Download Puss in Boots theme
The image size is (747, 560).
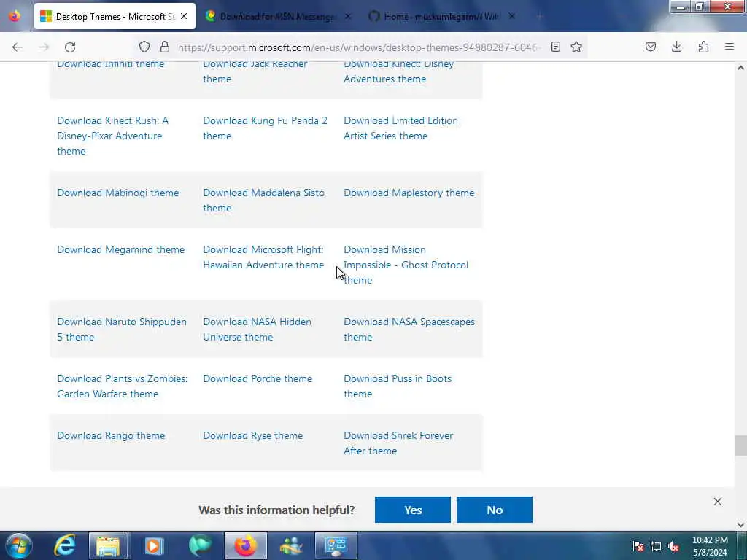[398, 386]
